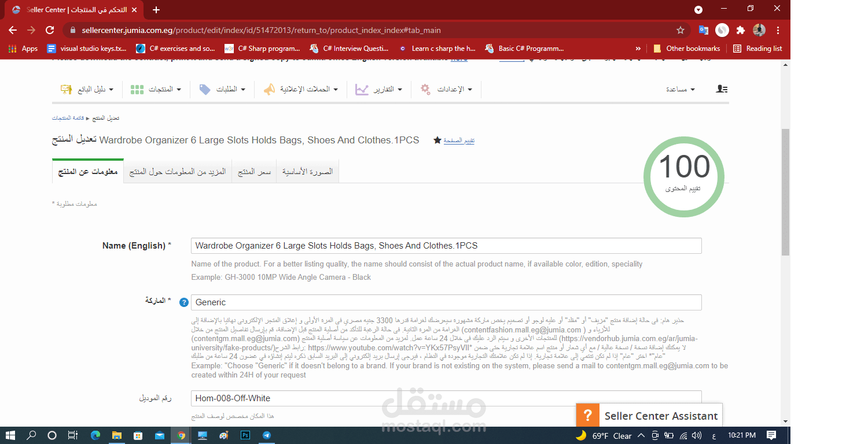This screenshot has height=444, width=868.
Task: Reload the Seller Center page
Action: click(x=50, y=30)
